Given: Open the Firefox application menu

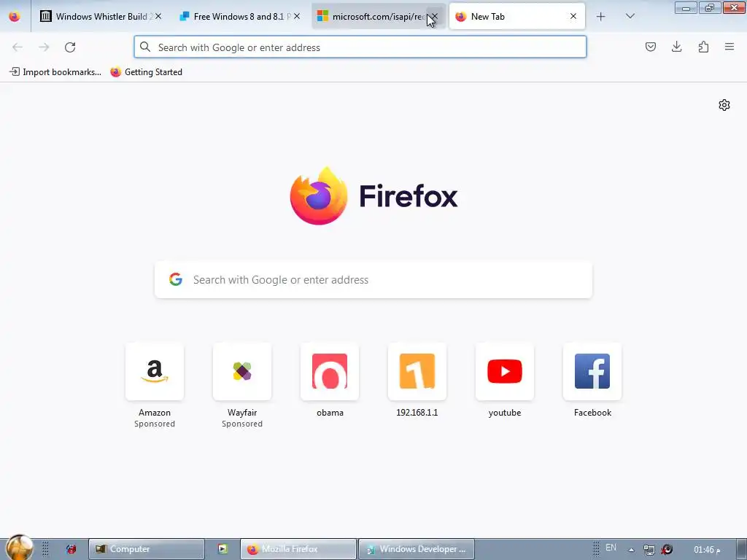Looking at the screenshot, I should (729, 47).
